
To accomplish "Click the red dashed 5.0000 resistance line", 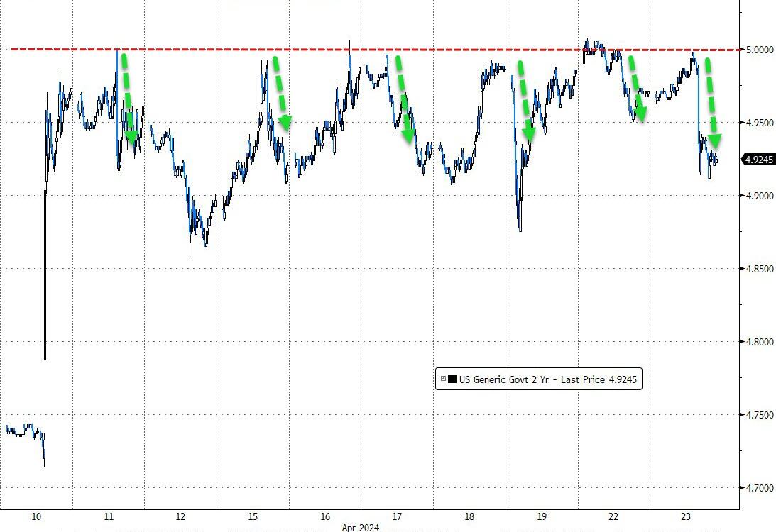I will (x=376, y=50).
